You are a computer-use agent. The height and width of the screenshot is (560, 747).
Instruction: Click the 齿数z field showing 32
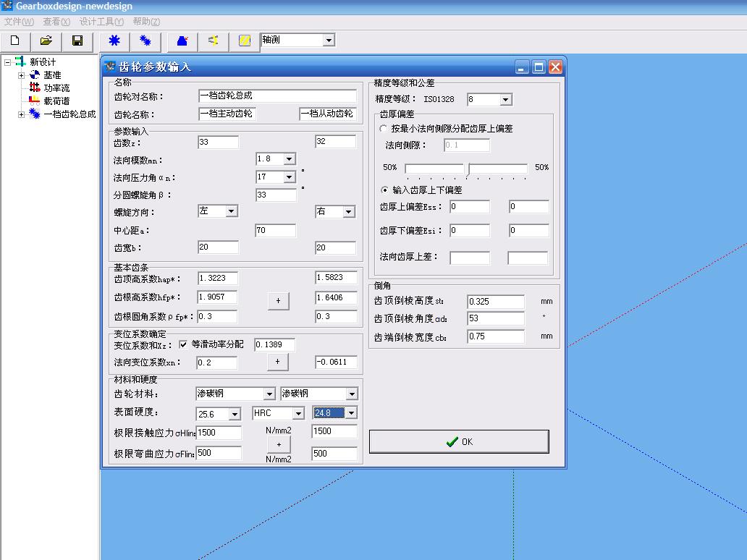tap(335, 141)
